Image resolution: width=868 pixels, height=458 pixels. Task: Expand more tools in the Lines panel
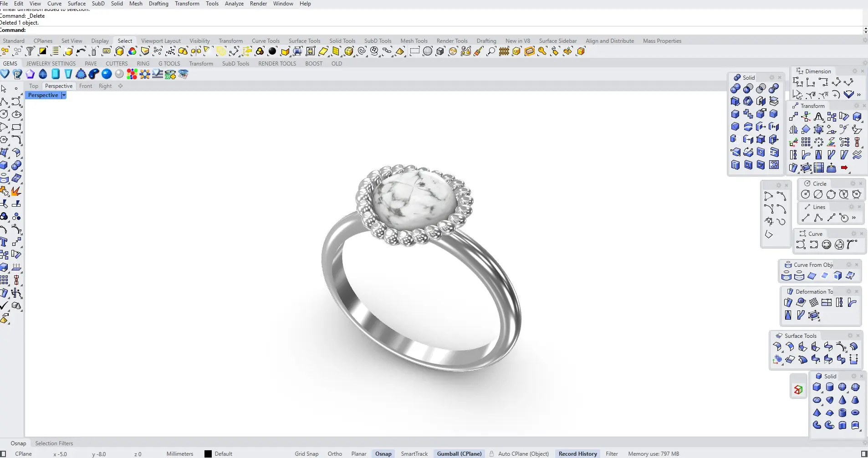tap(854, 218)
